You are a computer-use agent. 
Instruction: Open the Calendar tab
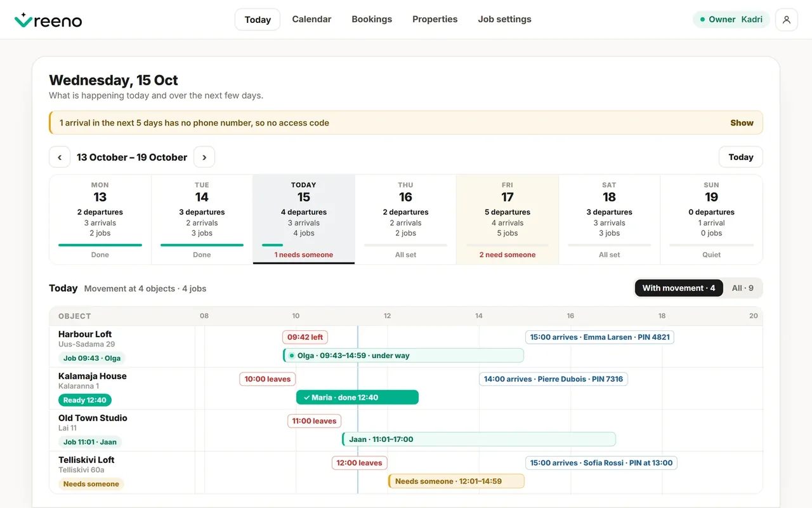pos(311,19)
